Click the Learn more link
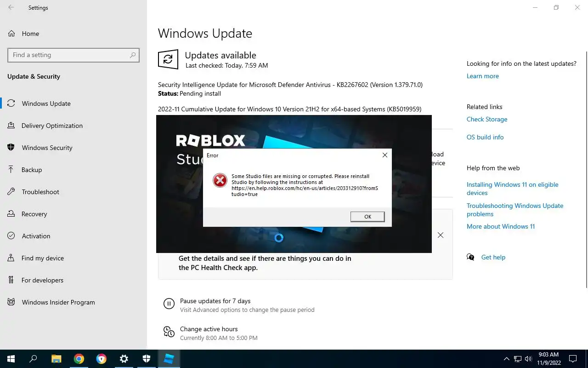This screenshot has width=588, height=368. [x=482, y=76]
